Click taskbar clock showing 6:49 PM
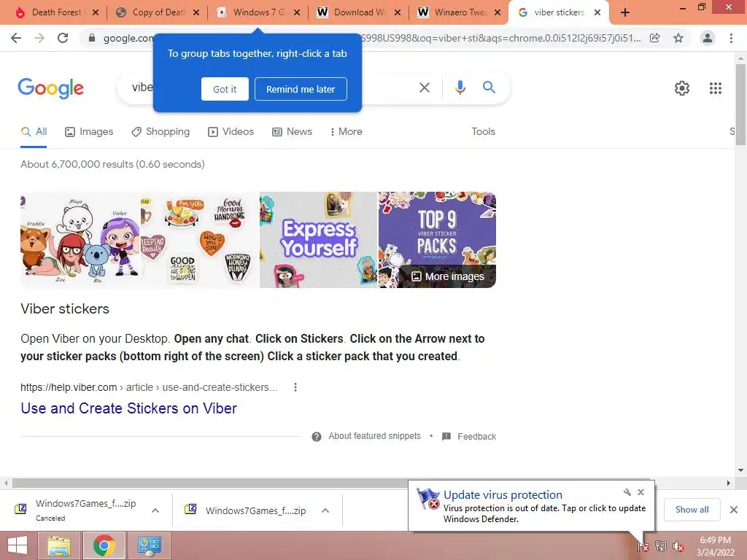Image resolution: width=747 pixels, height=560 pixels. pyautogui.click(x=715, y=546)
